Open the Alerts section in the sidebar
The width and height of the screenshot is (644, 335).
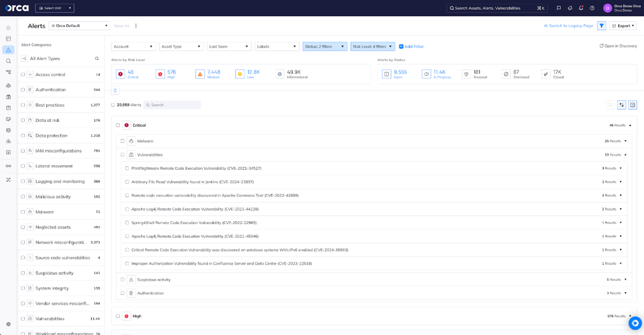(x=8, y=50)
